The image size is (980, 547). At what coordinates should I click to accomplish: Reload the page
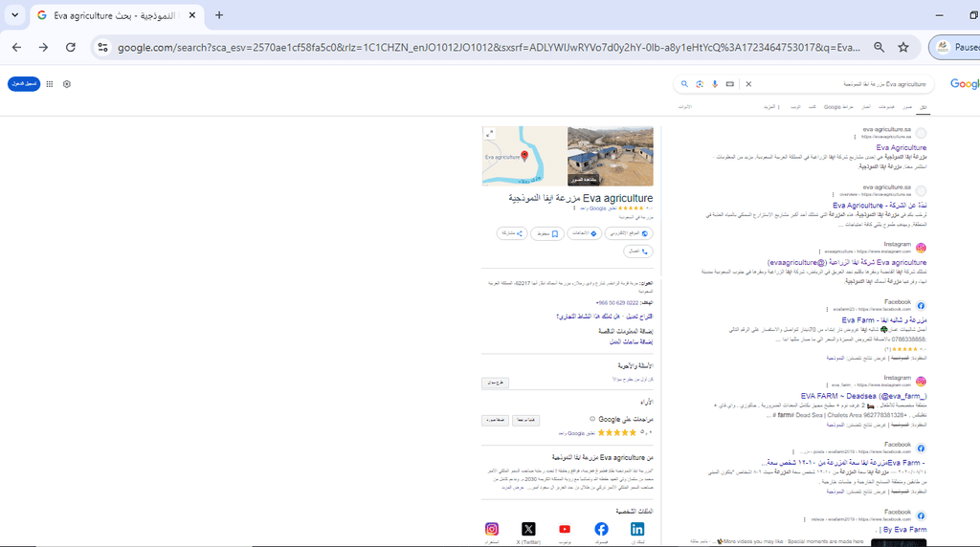(71, 47)
